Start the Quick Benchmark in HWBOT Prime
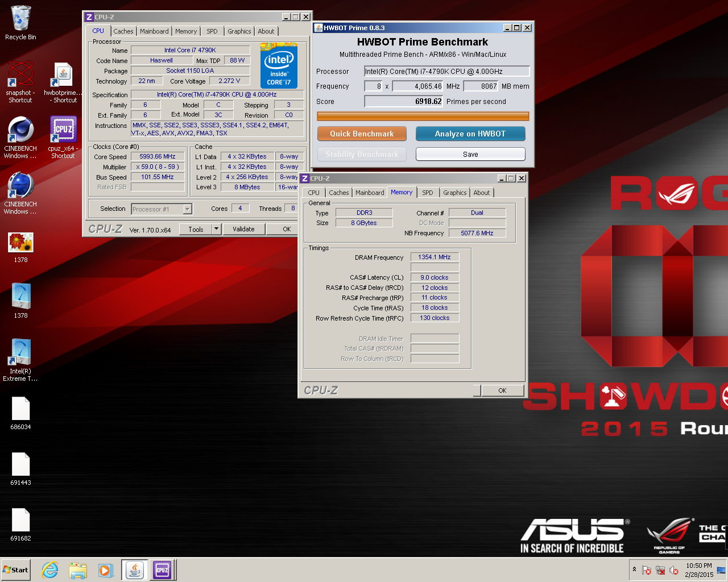Screen dimensions: 728x582 (x=362, y=134)
